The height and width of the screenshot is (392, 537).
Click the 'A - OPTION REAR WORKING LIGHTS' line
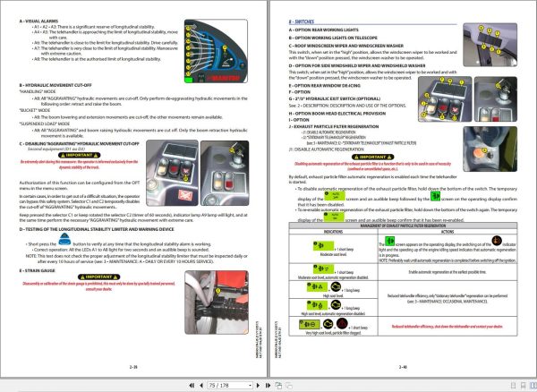click(324, 30)
